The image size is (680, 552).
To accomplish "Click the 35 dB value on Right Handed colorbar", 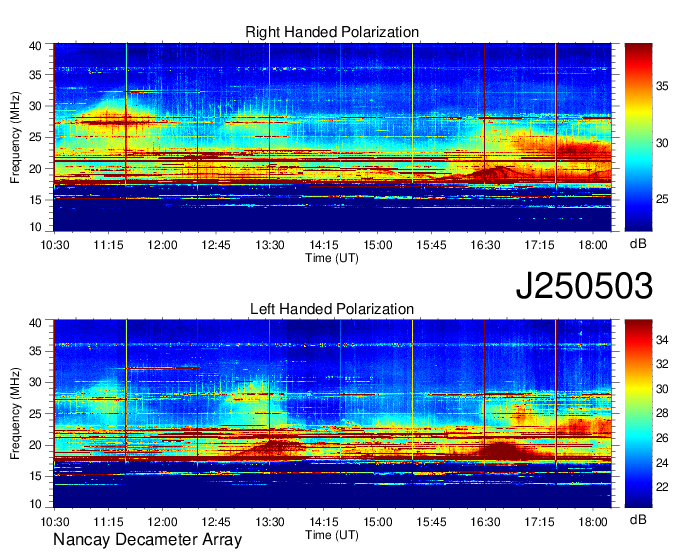I will point(662,86).
